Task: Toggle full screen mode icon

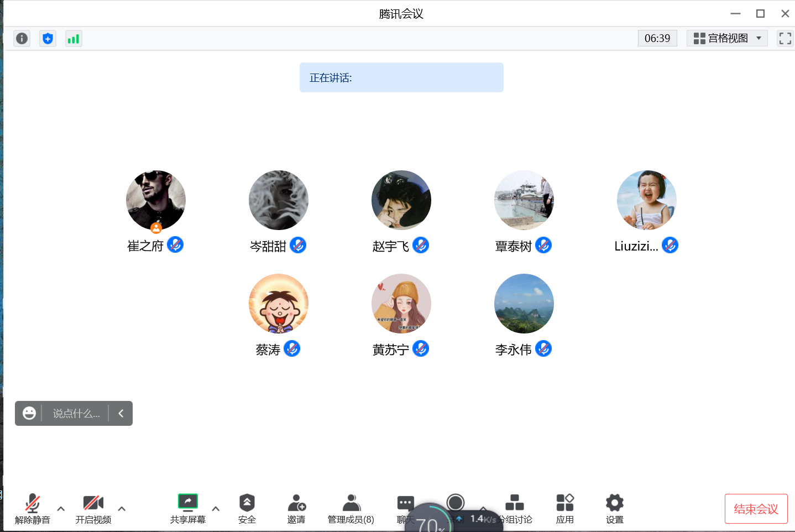Action: (785, 38)
